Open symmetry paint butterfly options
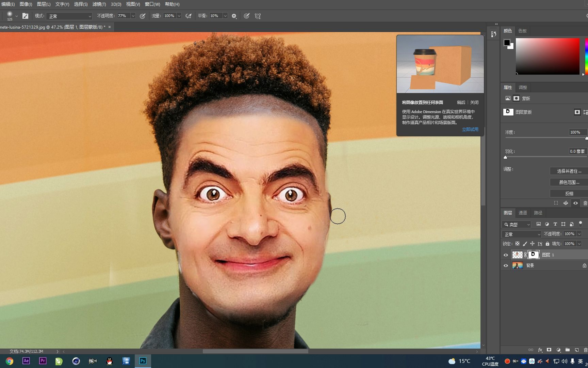588x368 pixels. click(x=258, y=16)
